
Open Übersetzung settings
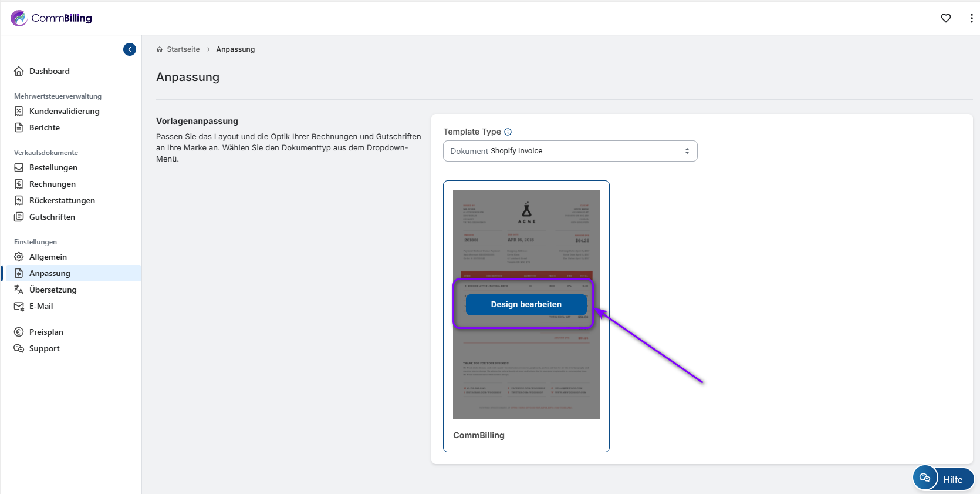click(x=53, y=290)
